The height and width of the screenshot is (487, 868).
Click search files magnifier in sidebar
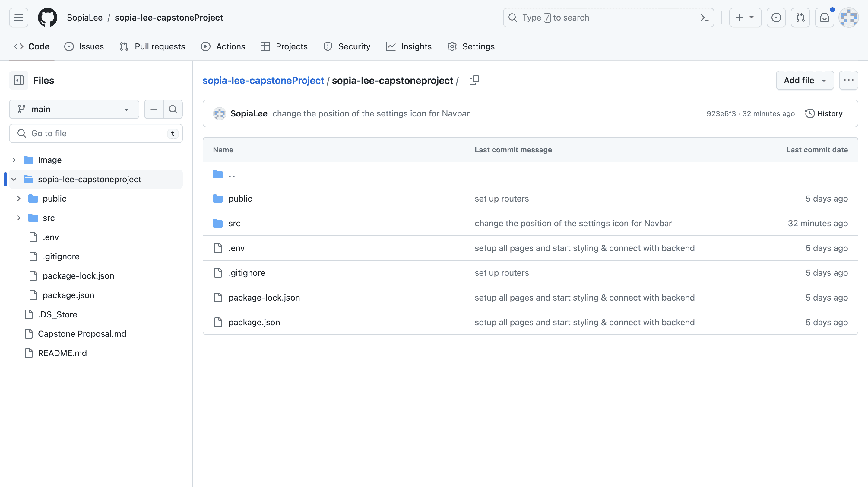click(173, 109)
